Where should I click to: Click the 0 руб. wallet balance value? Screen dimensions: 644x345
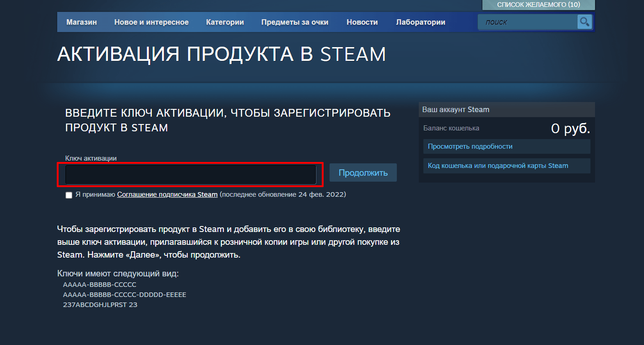(570, 129)
